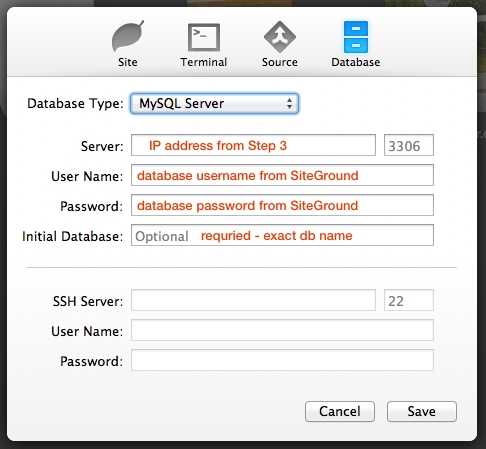Switch to the Site tab label
Image resolution: width=486 pixels, height=449 pixels.
coord(128,62)
